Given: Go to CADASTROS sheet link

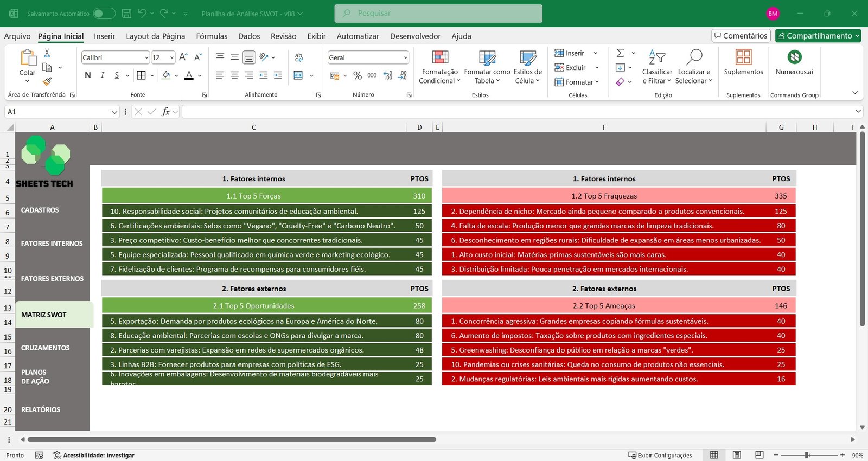Looking at the screenshot, I should pyautogui.click(x=40, y=210).
